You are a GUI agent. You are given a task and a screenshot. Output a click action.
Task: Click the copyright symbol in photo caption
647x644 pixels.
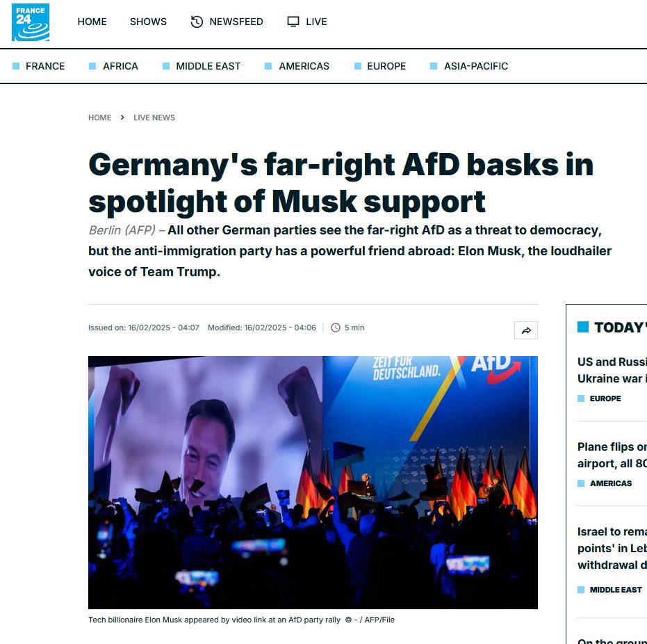coord(348,620)
